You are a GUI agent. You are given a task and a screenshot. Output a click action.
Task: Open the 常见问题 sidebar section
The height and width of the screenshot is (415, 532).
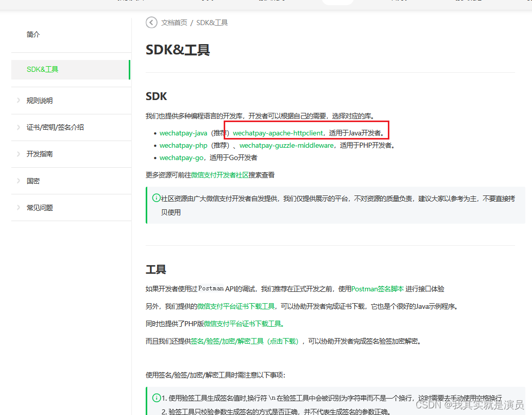40,208
